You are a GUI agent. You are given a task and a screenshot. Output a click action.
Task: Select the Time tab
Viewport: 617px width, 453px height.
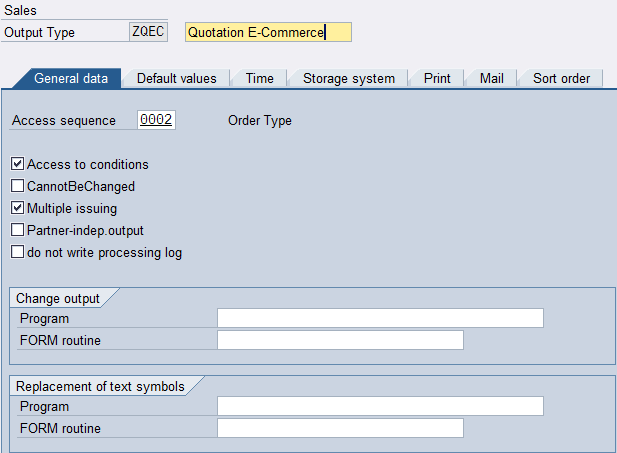259,78
